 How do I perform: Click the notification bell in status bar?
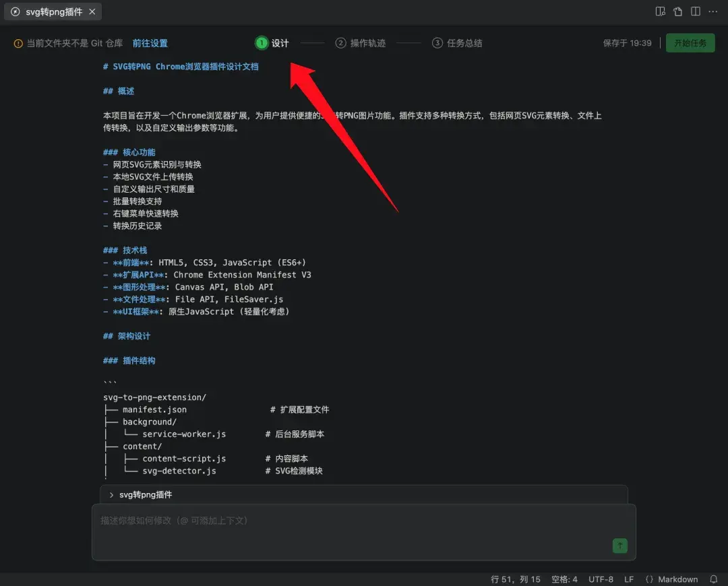pos(713,579)
